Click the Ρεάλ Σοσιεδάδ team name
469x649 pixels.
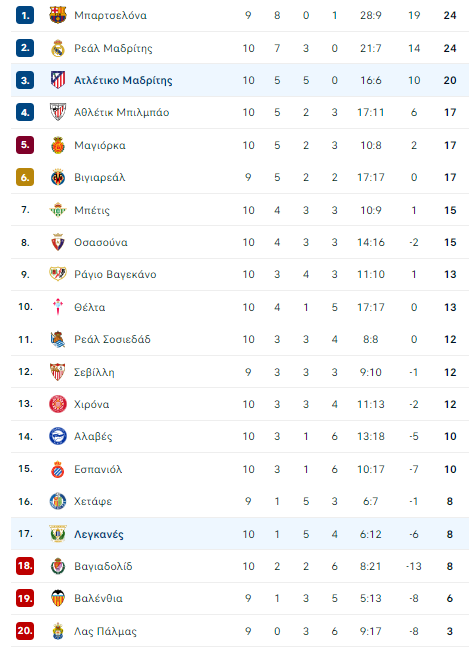(112, 339)
